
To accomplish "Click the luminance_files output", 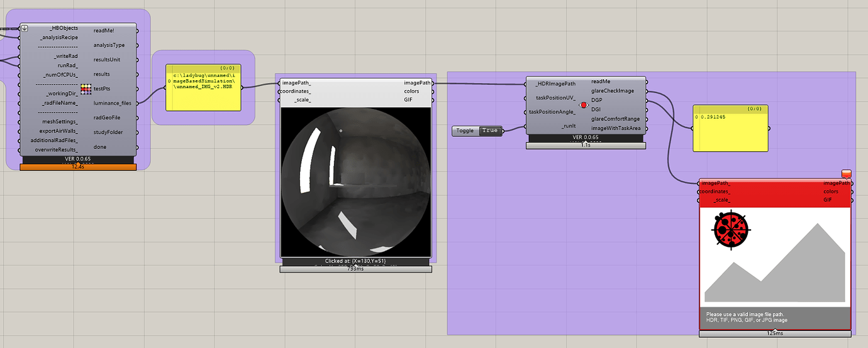I will 113,103.
